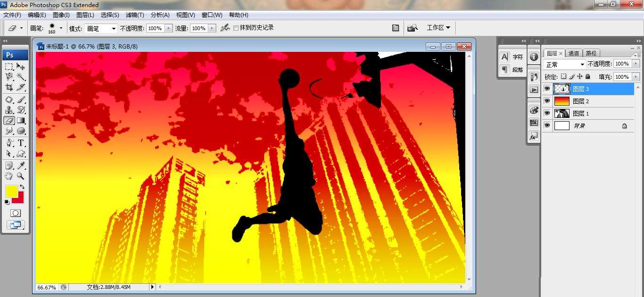Hide layer 图层 2 via eye icon
The height and width of the screenshot is (297, 644).
pyautogui.click(x=547, y=101)
